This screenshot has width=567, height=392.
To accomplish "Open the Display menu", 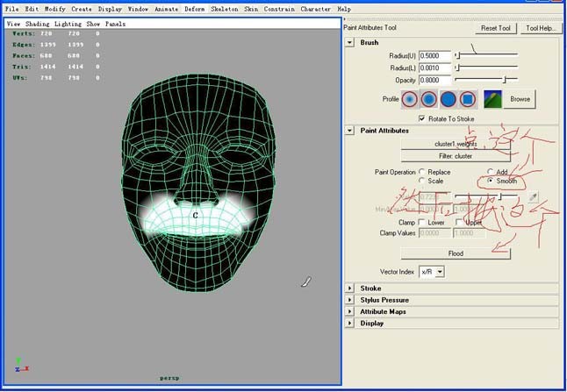I will tap(110, 9).
